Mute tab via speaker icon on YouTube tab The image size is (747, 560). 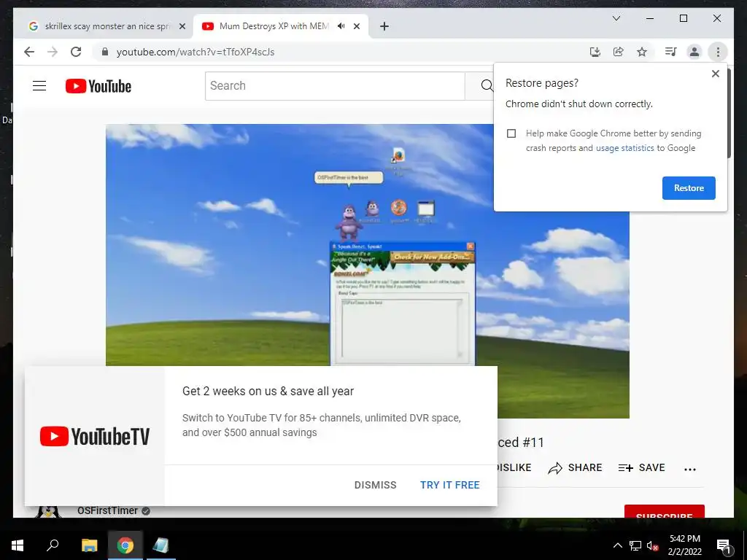click(x=341, y=26)
